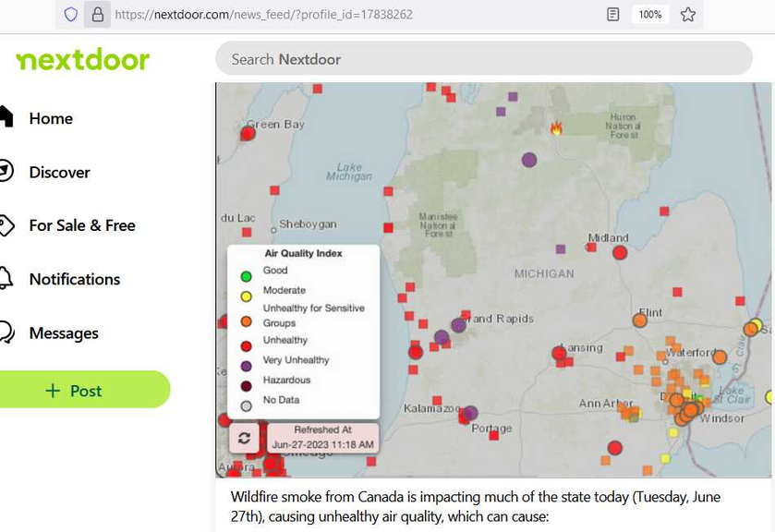Screen dimensions: 775x532
Task: Open the tracking protection shield icon
Action: [x=71, y=15]
